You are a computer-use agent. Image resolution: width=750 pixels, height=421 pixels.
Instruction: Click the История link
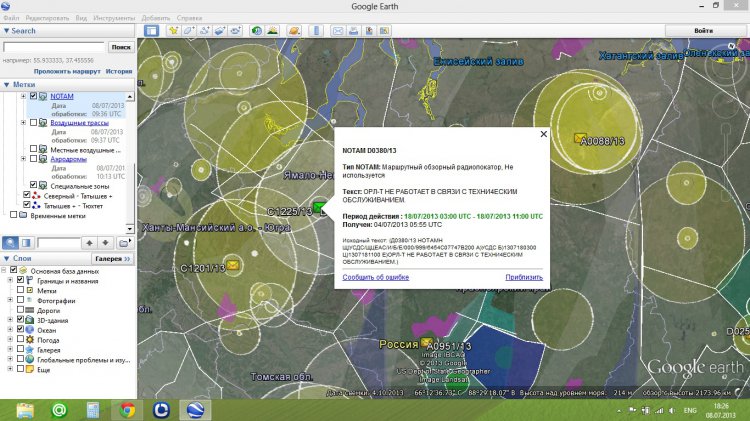pos(119,71)
